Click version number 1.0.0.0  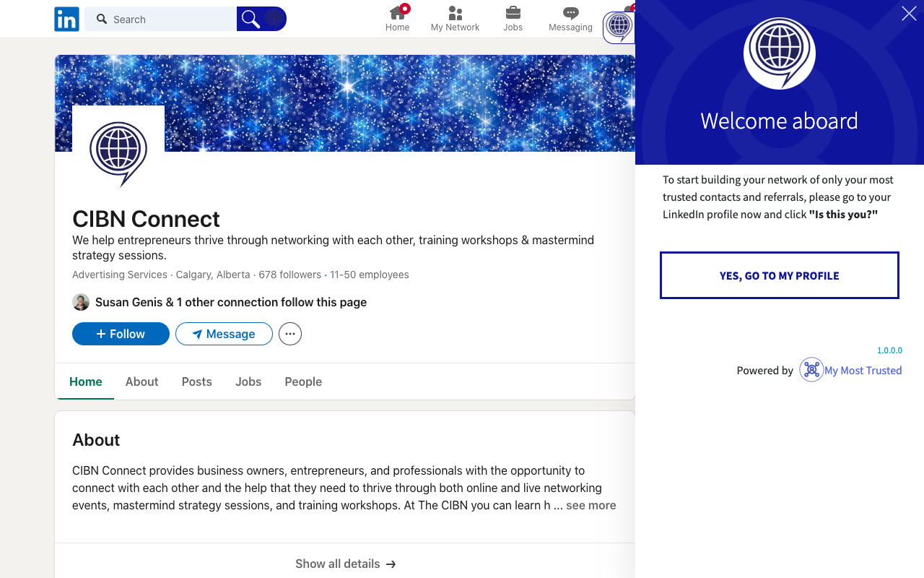point(889,350)
